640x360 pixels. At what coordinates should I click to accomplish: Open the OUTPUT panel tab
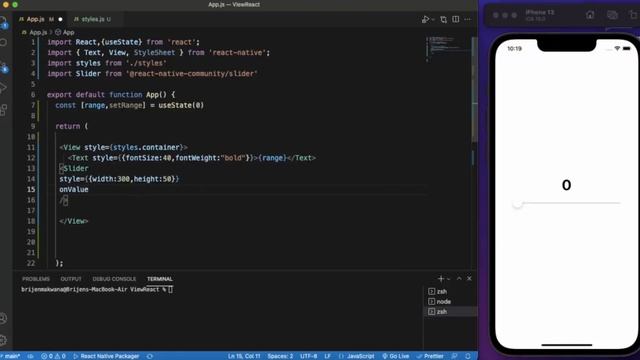71,279
